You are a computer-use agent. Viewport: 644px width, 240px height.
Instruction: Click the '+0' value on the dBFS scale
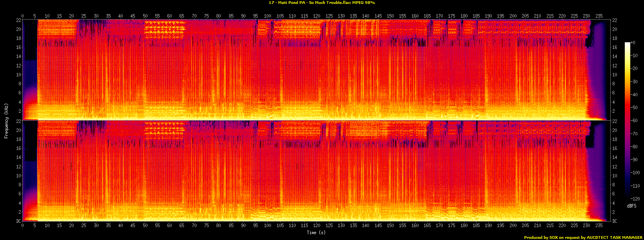(633, 43)
